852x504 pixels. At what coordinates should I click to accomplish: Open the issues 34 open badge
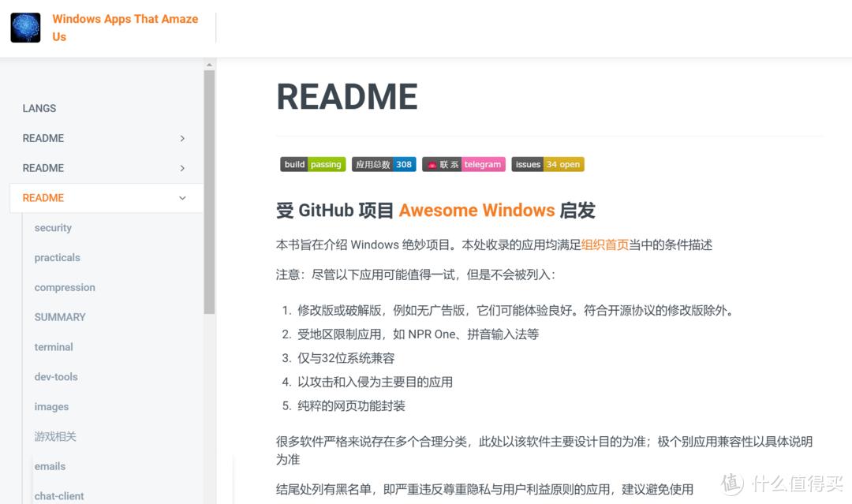[x=547, y=164]
